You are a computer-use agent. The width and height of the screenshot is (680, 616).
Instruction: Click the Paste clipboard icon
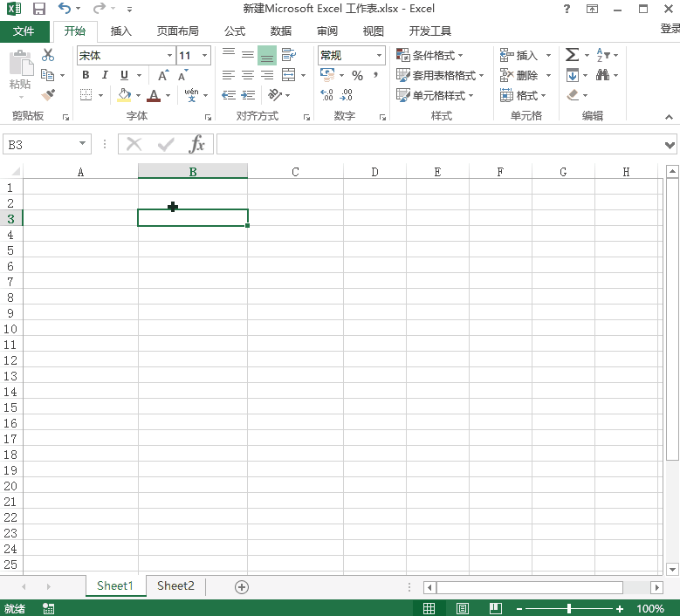21,64
